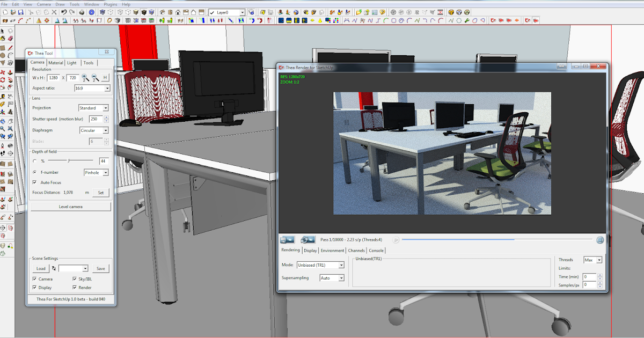Open the Environment tab in Thea Render
644x338 pixels.
pos(332,251)
